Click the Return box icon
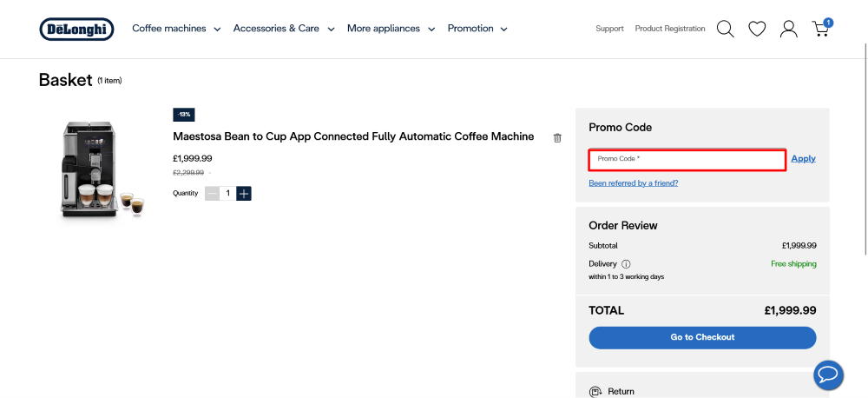The height and width of the screenshot is (398, 868). (595, 391)
